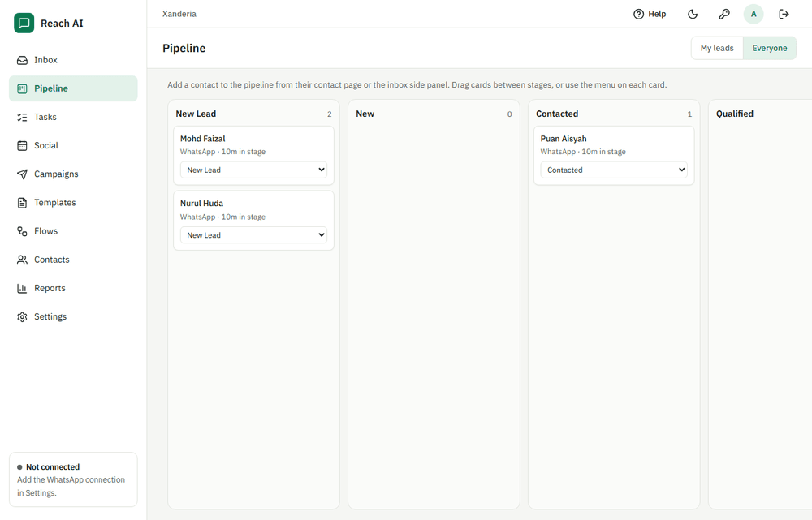Click the Pipeline page heading
This screenshot has height=520, width=812.
point(184,48)
